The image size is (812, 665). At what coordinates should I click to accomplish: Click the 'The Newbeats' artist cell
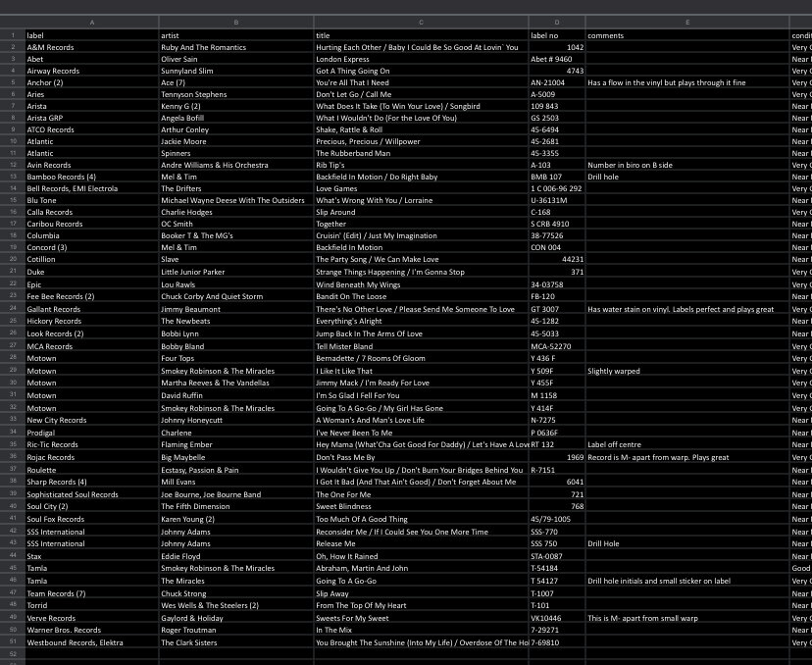(x=236, y=321)
